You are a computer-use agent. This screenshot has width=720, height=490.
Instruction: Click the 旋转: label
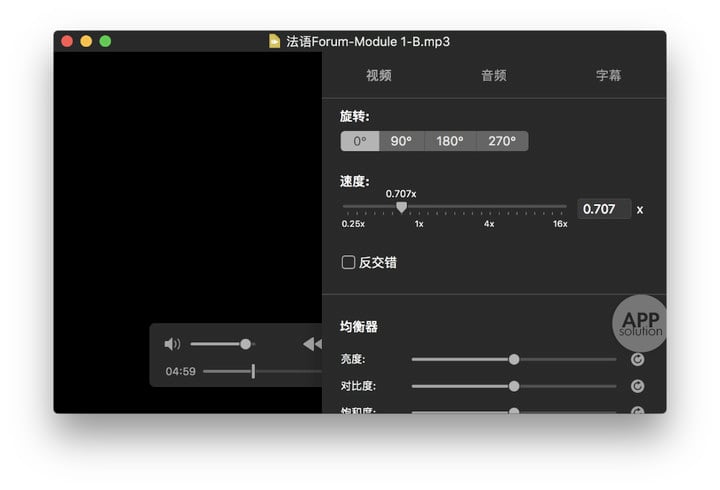[x=354, y=116]
